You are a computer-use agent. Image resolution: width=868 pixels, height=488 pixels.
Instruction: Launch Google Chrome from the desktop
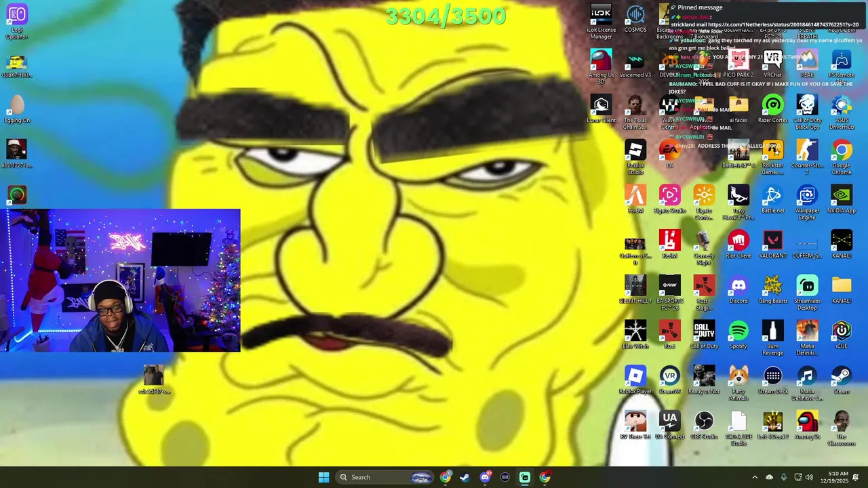click(x=842, y=157)
